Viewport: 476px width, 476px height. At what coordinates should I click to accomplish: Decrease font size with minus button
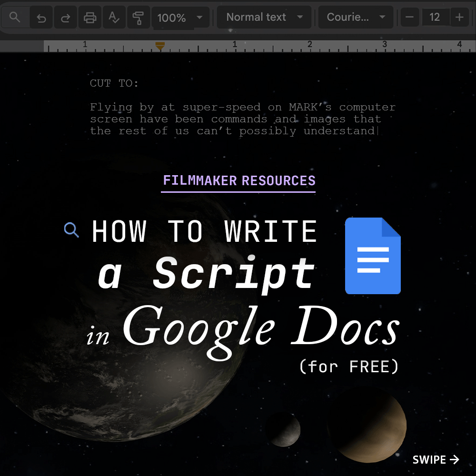coord(409,17)
